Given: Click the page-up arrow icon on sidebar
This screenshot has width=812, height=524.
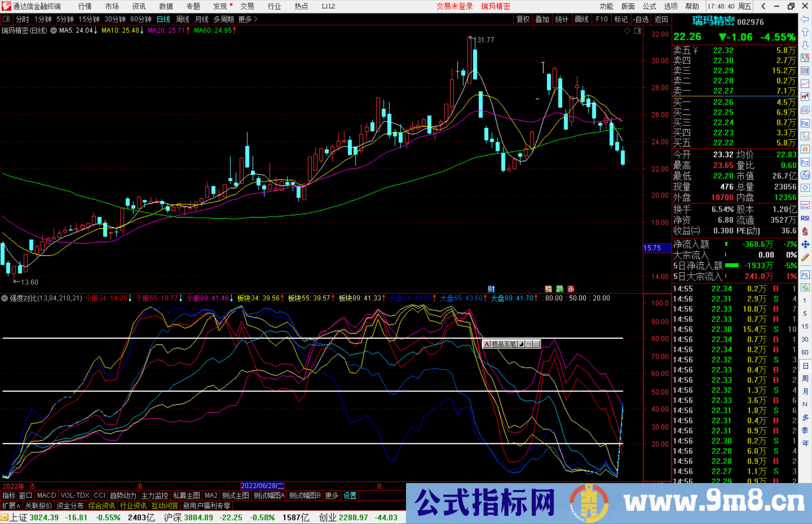Looking at the screenshot, I should (805, 32).
